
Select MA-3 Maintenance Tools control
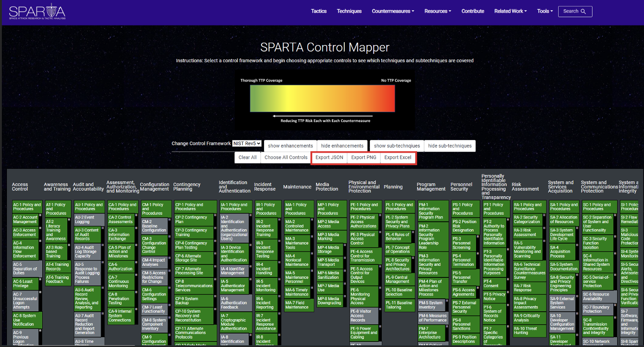pos(297,243)
